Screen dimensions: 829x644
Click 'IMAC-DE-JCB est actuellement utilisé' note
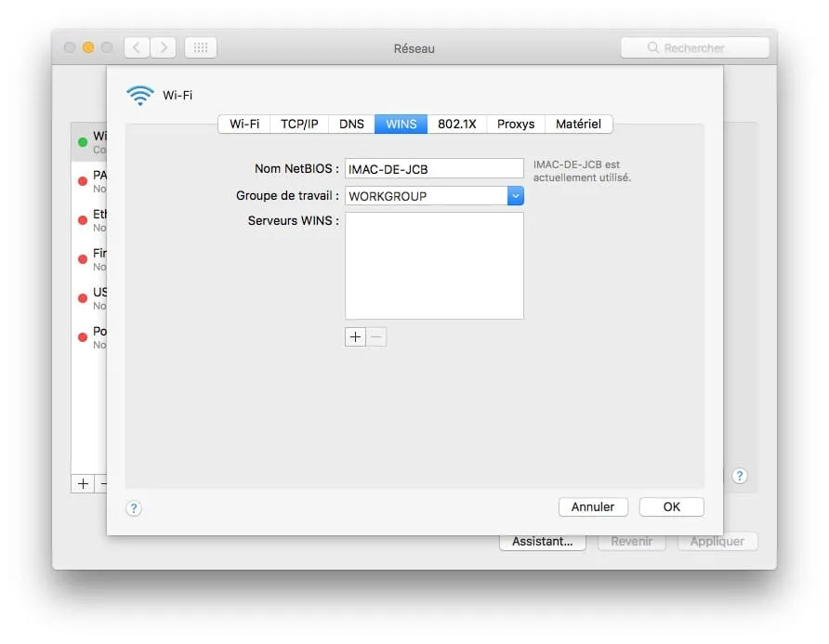[582, 171]
